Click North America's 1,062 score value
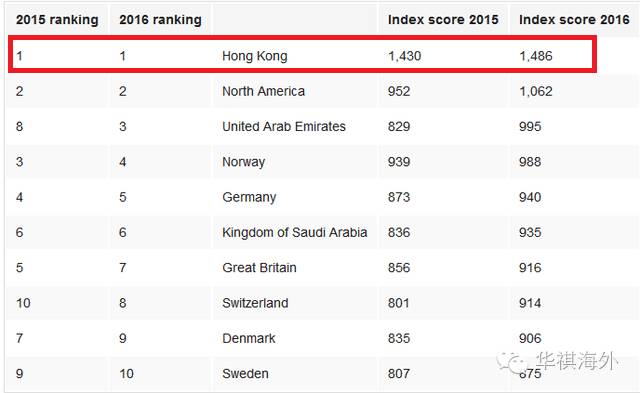Viewport: 640px width, 393px height. [536, 91]
